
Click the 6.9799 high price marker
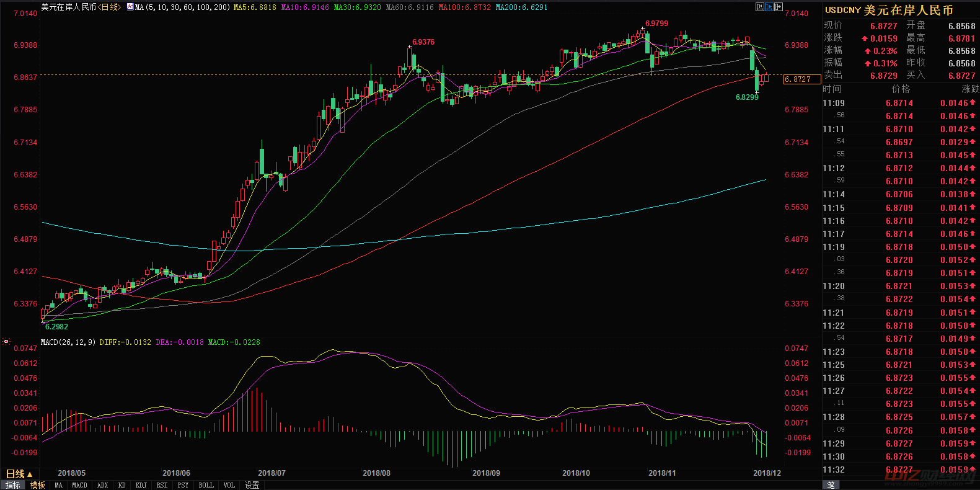tap(657, 24)
